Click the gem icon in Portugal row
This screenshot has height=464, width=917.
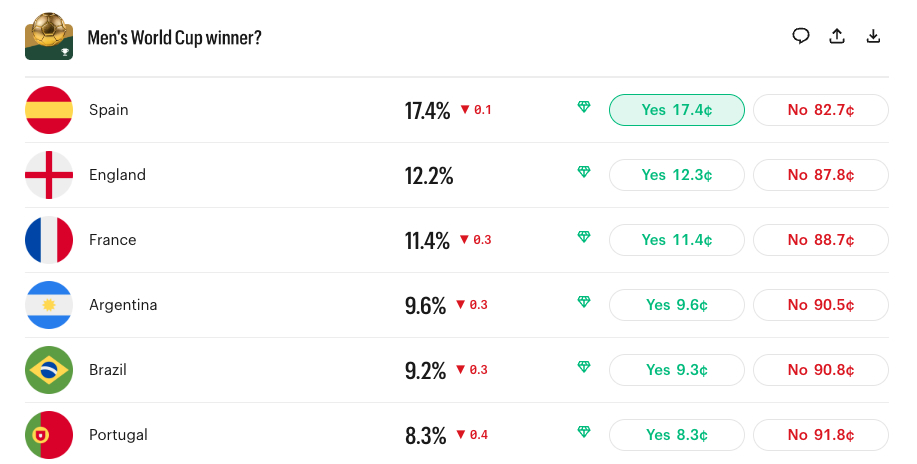[x=584, y=432]
